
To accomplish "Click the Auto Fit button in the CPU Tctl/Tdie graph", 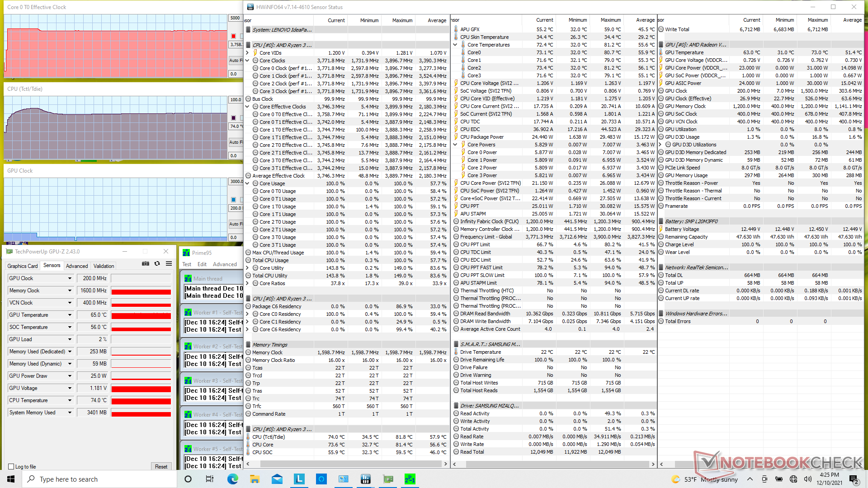I will [236, 142].
